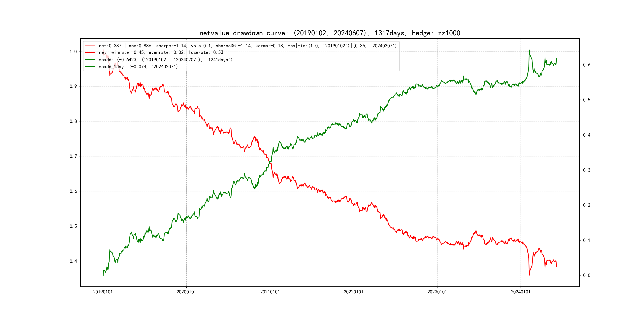Click the 0.6 right y-axis tick label

point(587,65)
